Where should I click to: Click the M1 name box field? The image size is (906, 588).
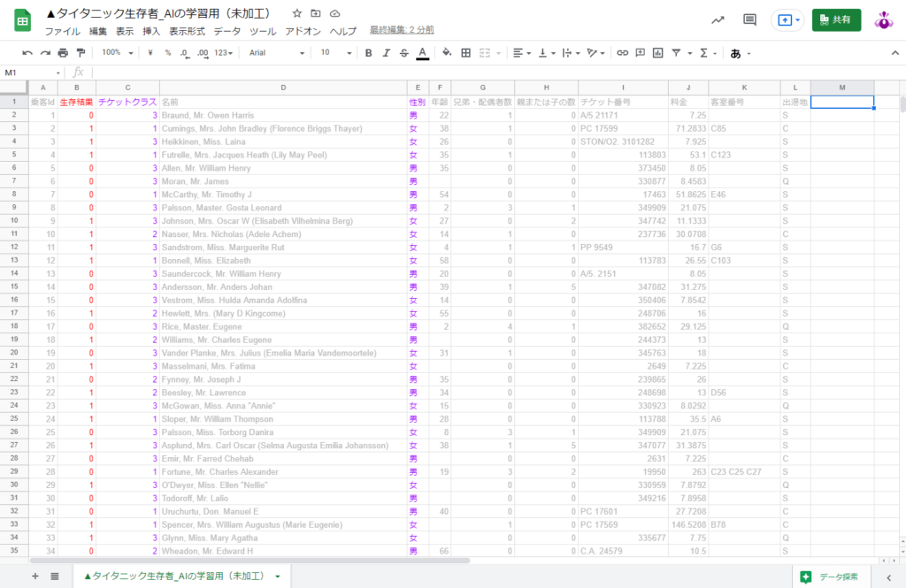tap(31, 73)
